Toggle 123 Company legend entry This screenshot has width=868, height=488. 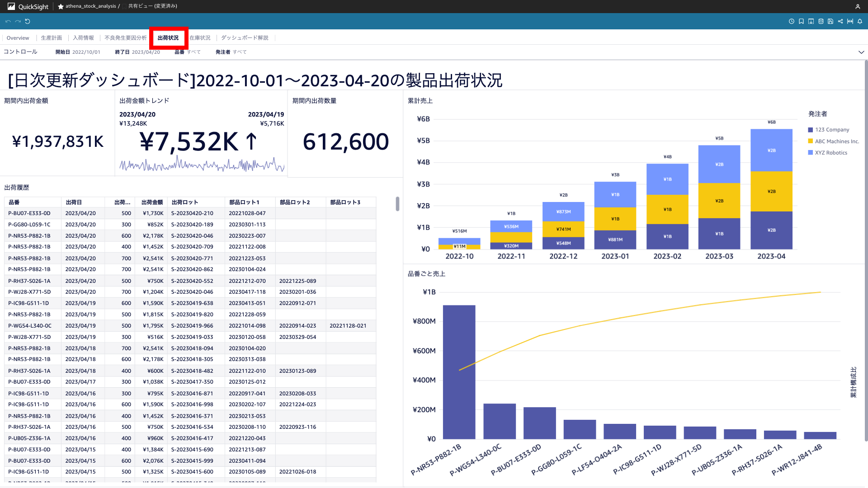click(832, 130)
